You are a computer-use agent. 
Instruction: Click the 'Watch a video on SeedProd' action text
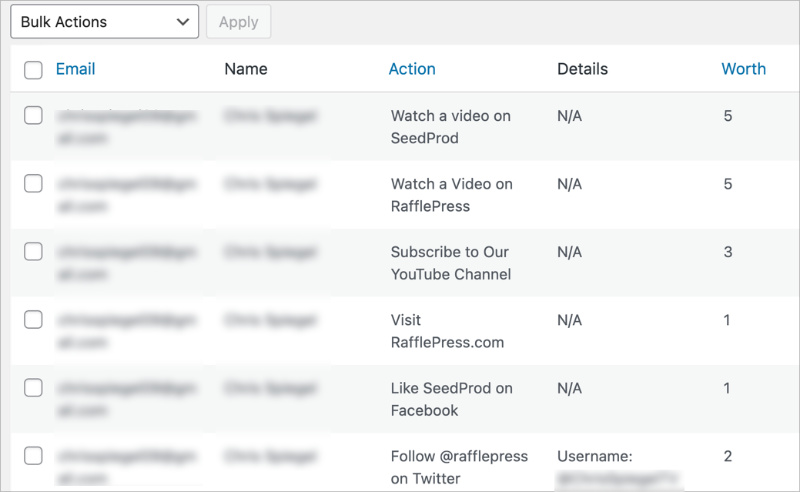point(451,127)
